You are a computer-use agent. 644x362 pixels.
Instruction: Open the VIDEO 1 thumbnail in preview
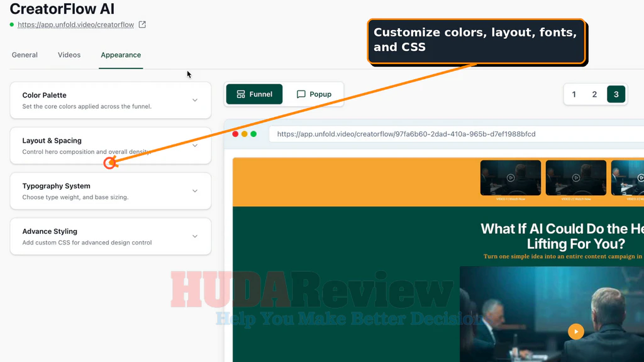point(511,178)
